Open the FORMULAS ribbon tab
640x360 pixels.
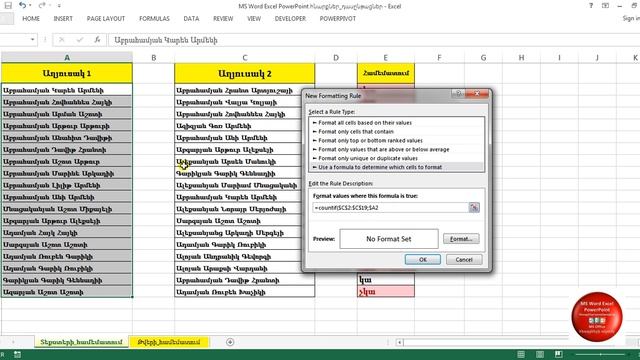coord(154,19)
